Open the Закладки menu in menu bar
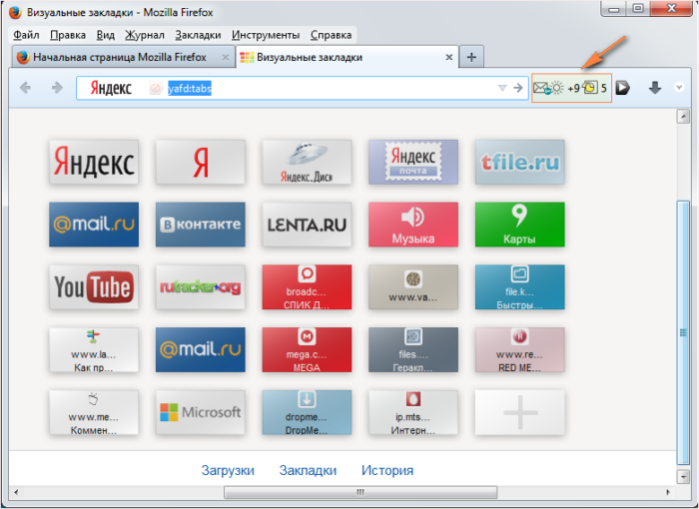699x509 pixels. point(198,35)
